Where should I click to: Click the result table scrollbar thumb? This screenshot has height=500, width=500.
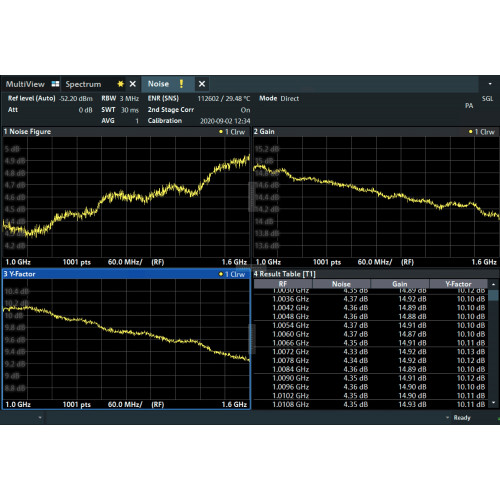click(x=493, y=295)
